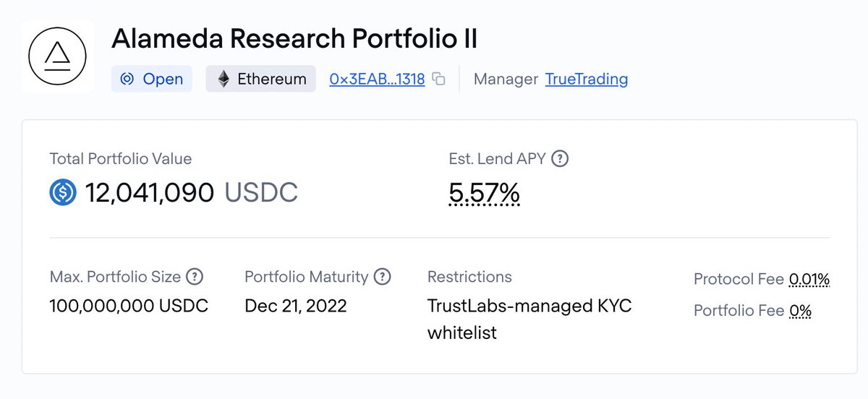This screenshot has height=399, width=868.
Task: Click the Alameda Research triangle logo
Action: click(x=57, y=56)
